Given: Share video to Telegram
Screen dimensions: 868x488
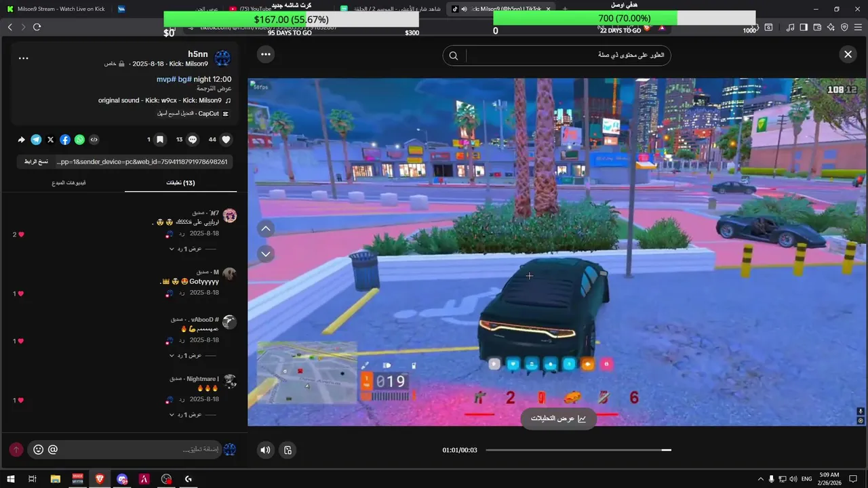Looking at the screenshot, I should (36, 140).
